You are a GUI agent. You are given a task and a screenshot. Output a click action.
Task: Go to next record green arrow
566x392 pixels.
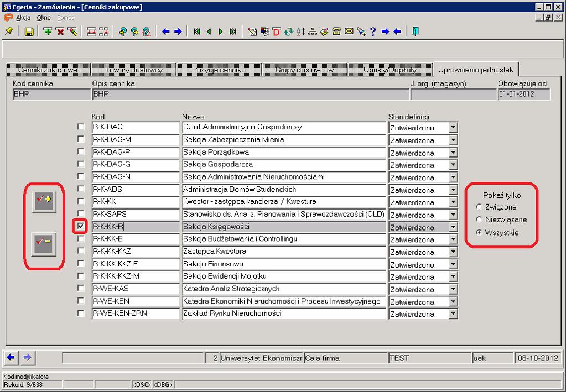tap(221, 32)
